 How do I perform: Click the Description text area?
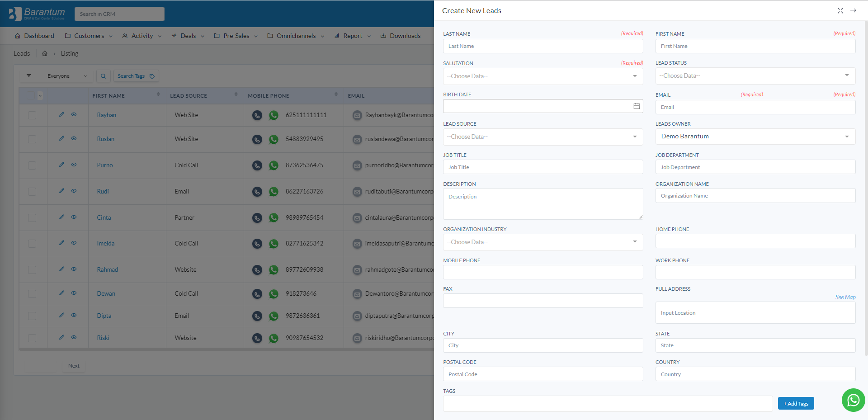(543, 204)
